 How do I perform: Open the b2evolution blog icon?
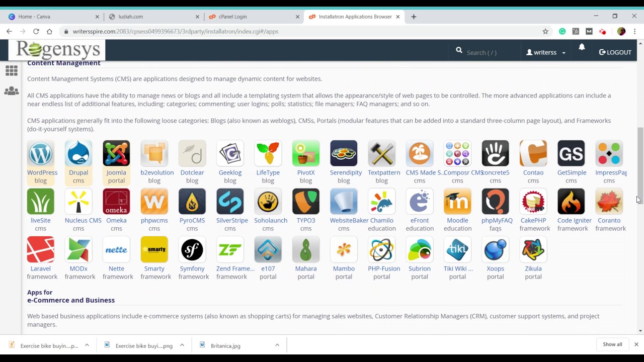[x=154, y=153]
